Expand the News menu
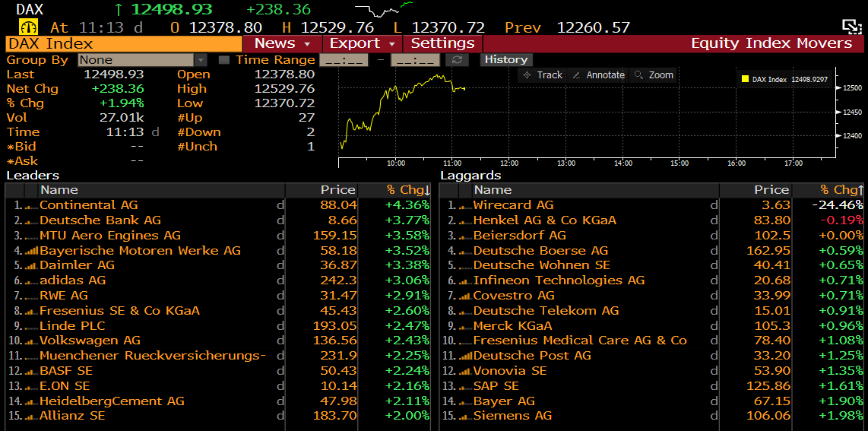 pyautogui.click(x=282, y=43)
